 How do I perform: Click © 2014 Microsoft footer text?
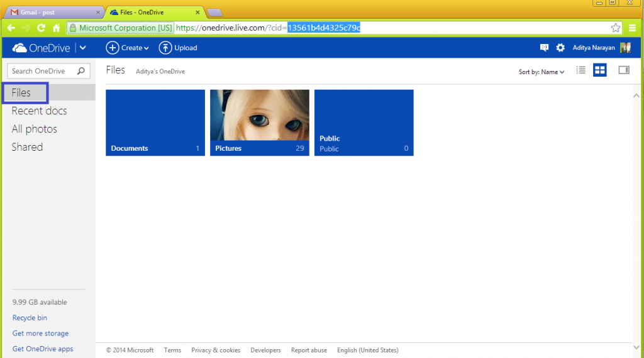pyautogui.click(x=130, y=350)
